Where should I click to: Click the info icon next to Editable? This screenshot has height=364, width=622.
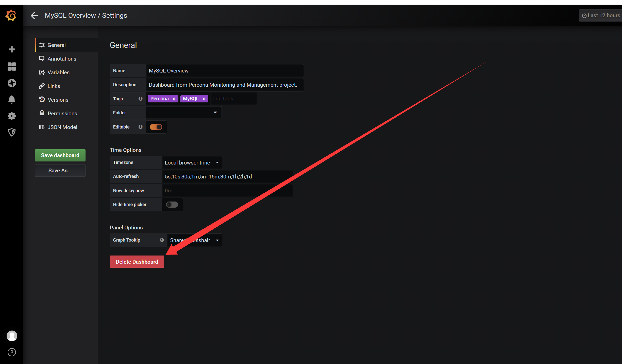click(x=140, y=127)
